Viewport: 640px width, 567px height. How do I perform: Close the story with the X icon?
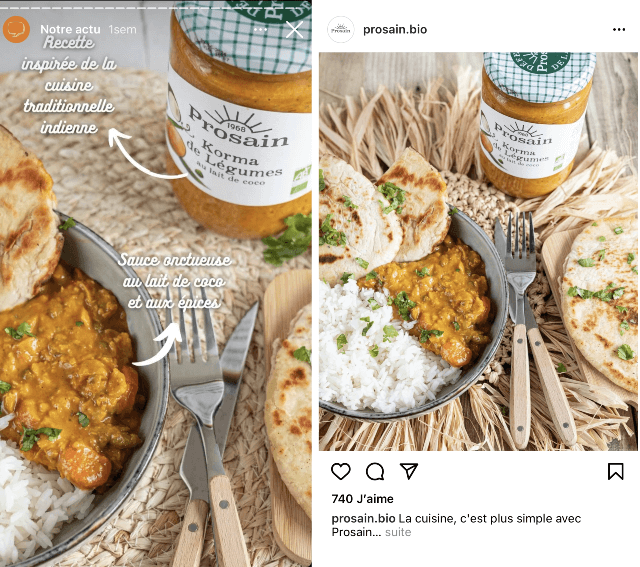coord(294,30)
